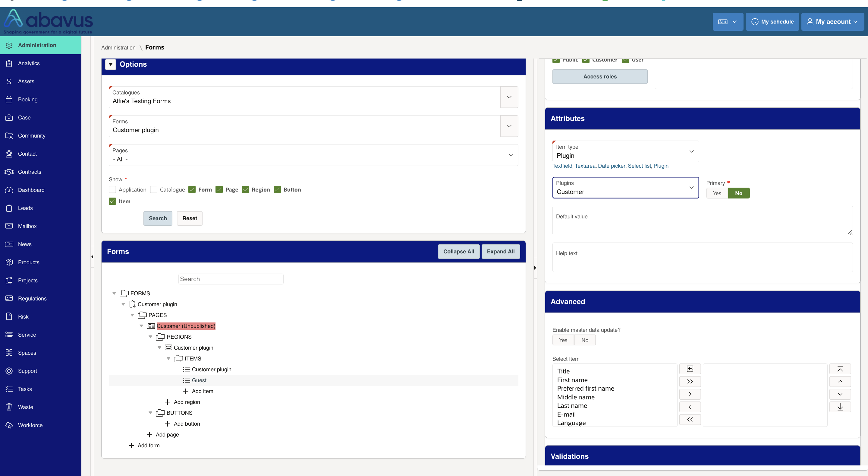
Task: Set Primary to Yes
Action: coord(717,193)
